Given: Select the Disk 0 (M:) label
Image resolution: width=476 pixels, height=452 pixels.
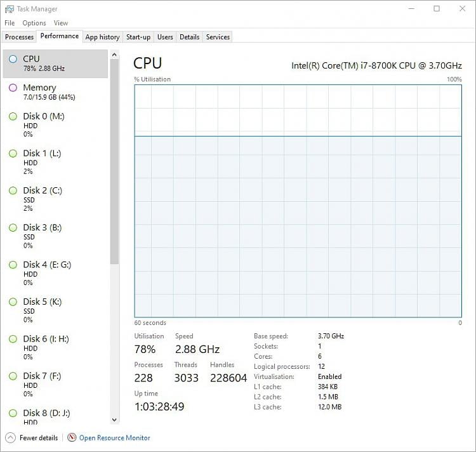Looking at the screenshot, I should click(x=44, y=116).
